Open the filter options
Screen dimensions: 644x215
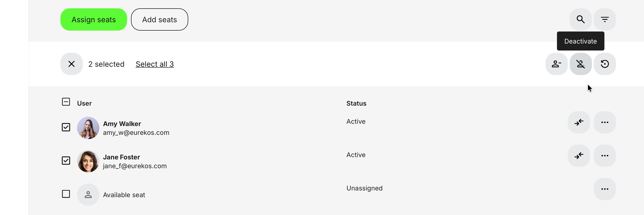tap(605, 19)
